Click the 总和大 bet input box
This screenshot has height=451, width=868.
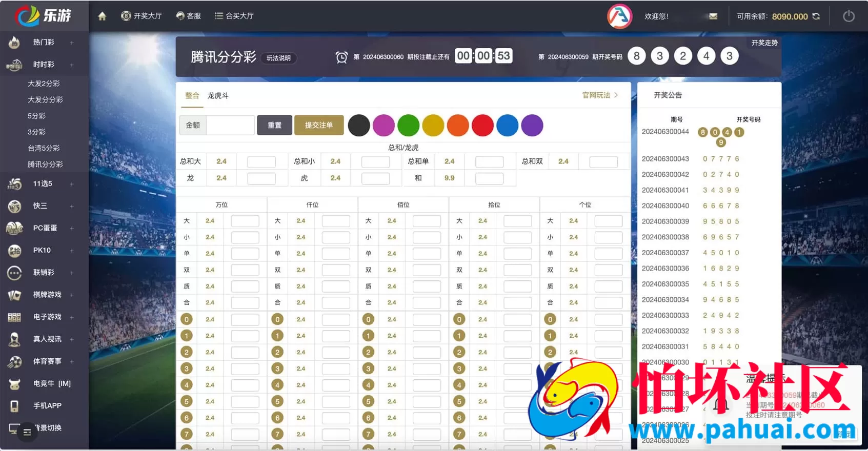tap(261, 162)
